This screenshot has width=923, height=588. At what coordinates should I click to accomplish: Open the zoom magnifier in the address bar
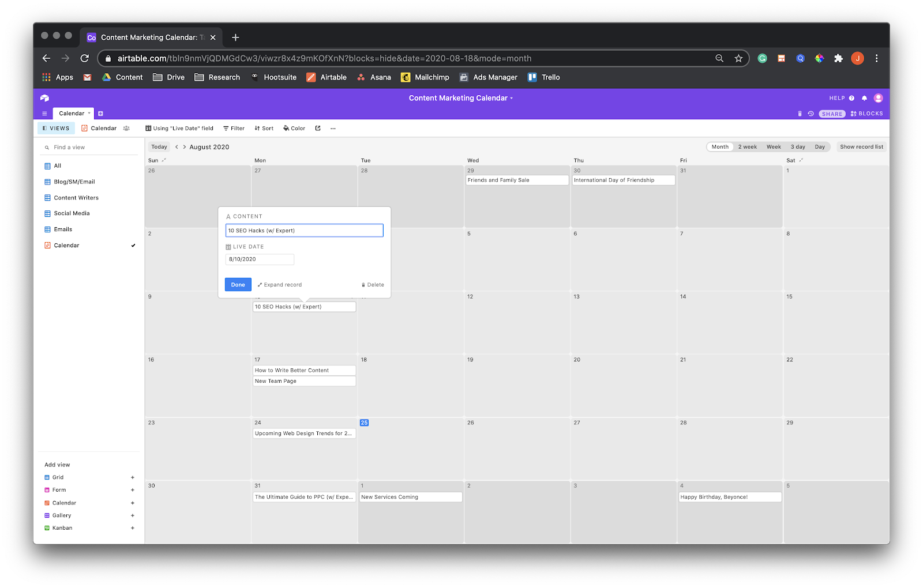(719, 58)
